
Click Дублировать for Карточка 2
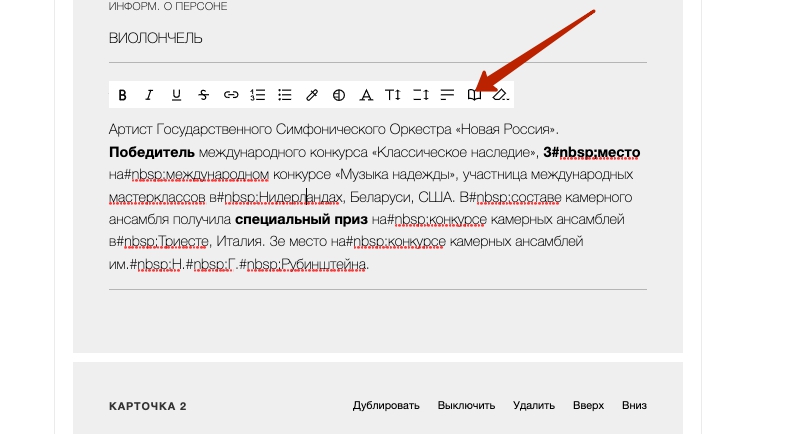(x=386, y=406)
